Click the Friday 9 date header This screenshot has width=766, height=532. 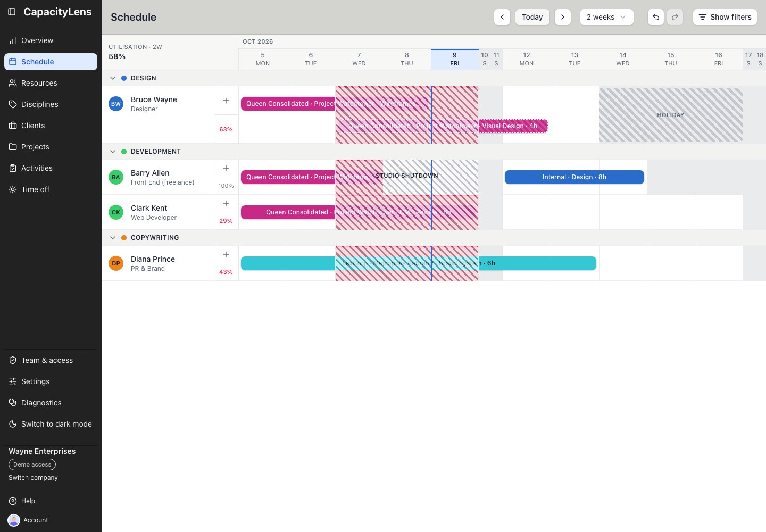point(455,59)
